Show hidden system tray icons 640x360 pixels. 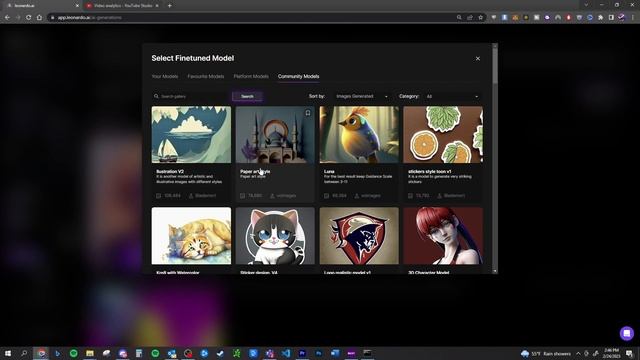pyautogui.click(x=578, y=353)
